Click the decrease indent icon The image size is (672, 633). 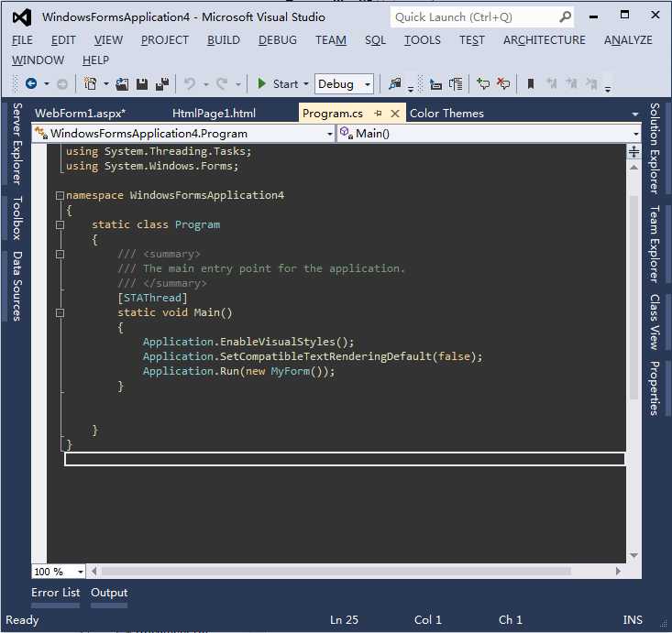click(x=435, y=84)
